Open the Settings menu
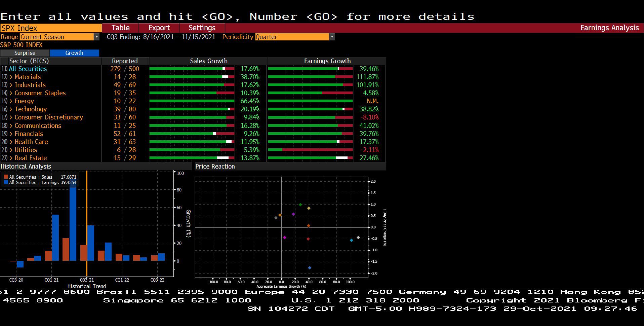Screen dimensions: 644x326 pos(202,28)
